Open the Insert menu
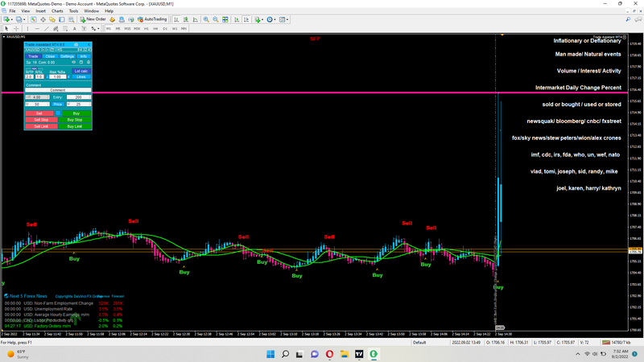The image size is (644, 362). [x=41, y=11]
